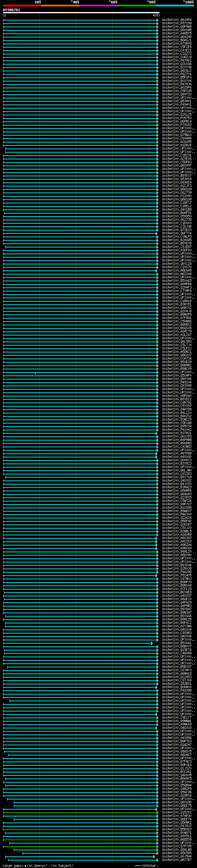Open hit UniRef100_P87158
This screenshot has width=197, height=868.
177,23
